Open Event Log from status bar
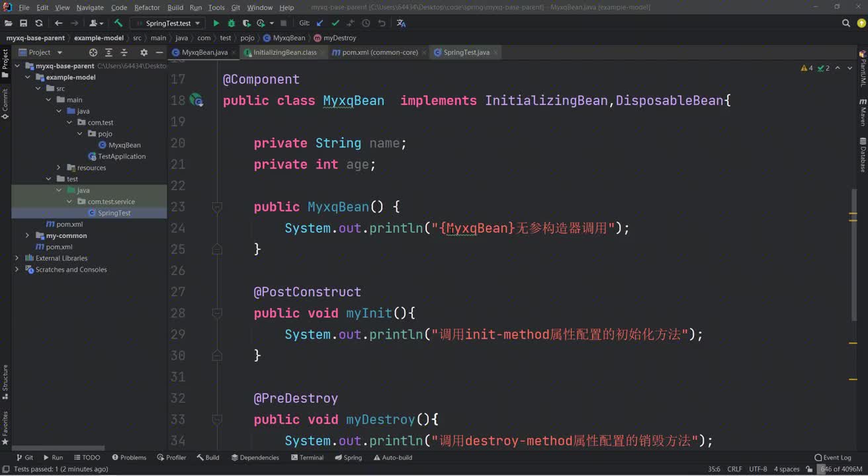This screenshot has width=868, height=476. coord(832,457)
